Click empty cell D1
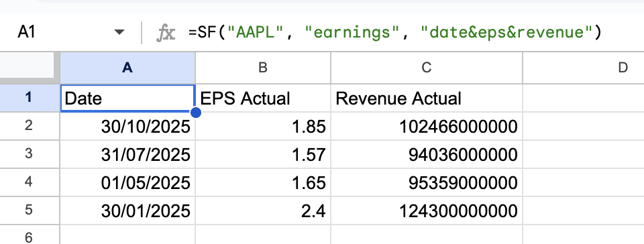Screen dimensions: 644x244 tap(583, 98)
